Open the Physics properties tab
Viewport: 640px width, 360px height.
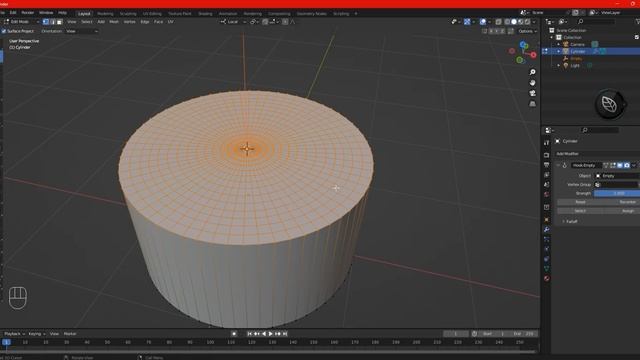[x=547, y=249]
